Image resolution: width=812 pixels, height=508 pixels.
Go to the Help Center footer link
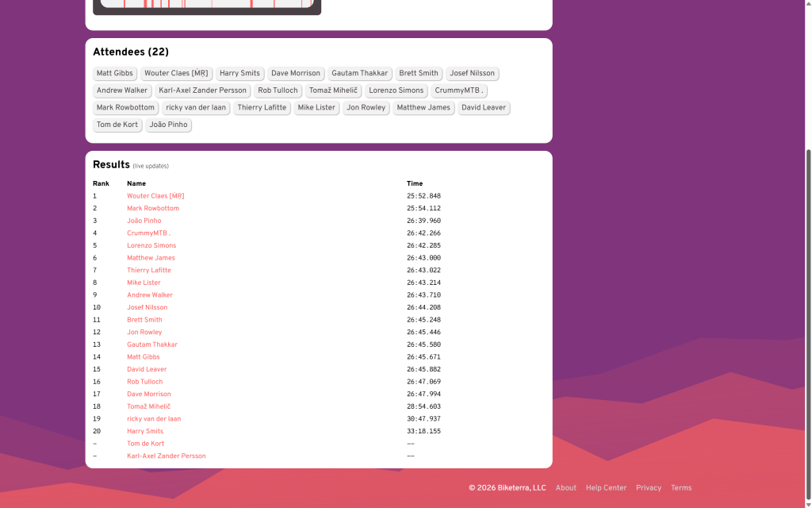pyautogui.click(x=606, y=488)
